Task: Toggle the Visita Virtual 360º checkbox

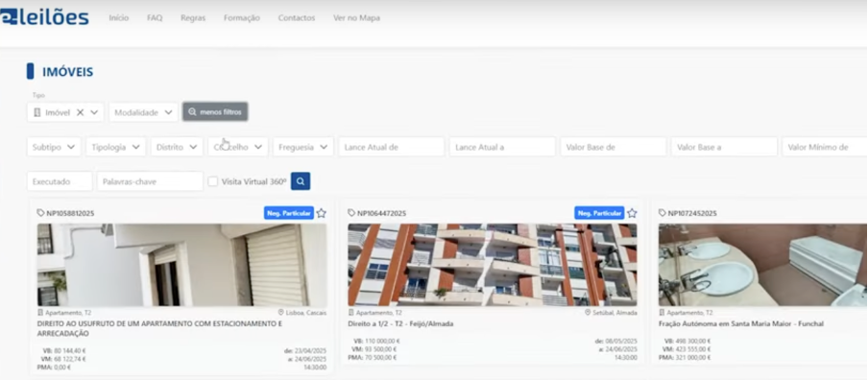Action: [x=212, y=180]
